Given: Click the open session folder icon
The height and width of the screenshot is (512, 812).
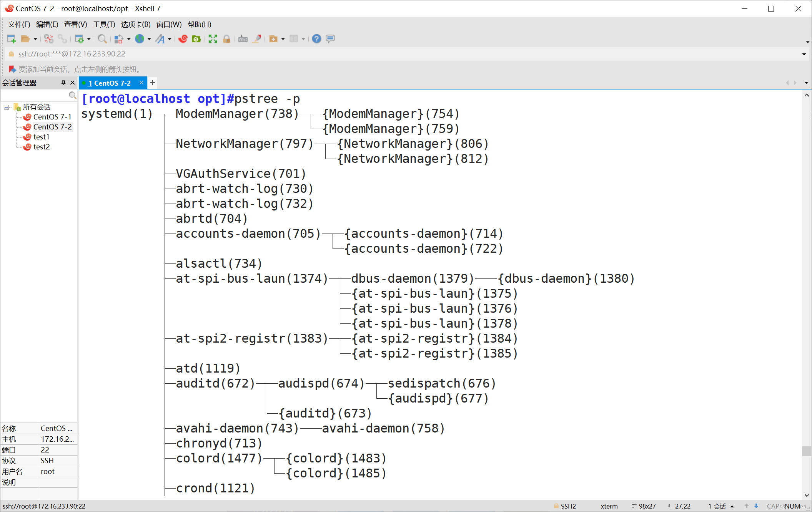Looking at the screenshot, I should (25, 39).
